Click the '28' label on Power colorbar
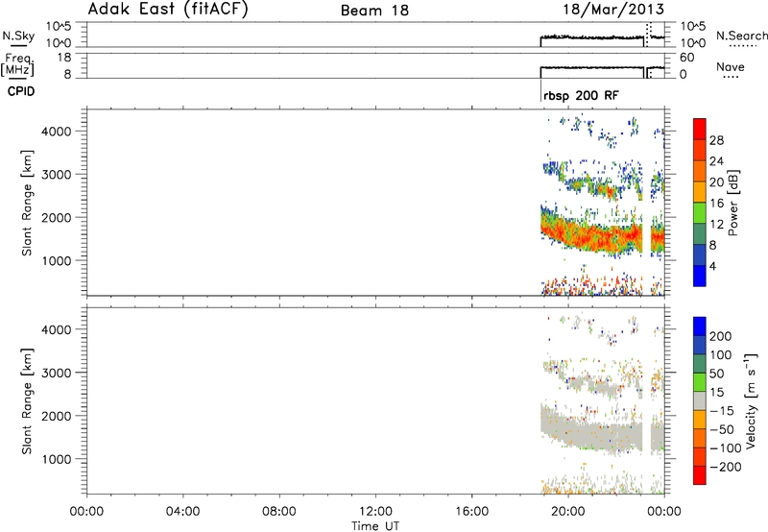Viewport: 768px width, 532px height. point(716,140)
